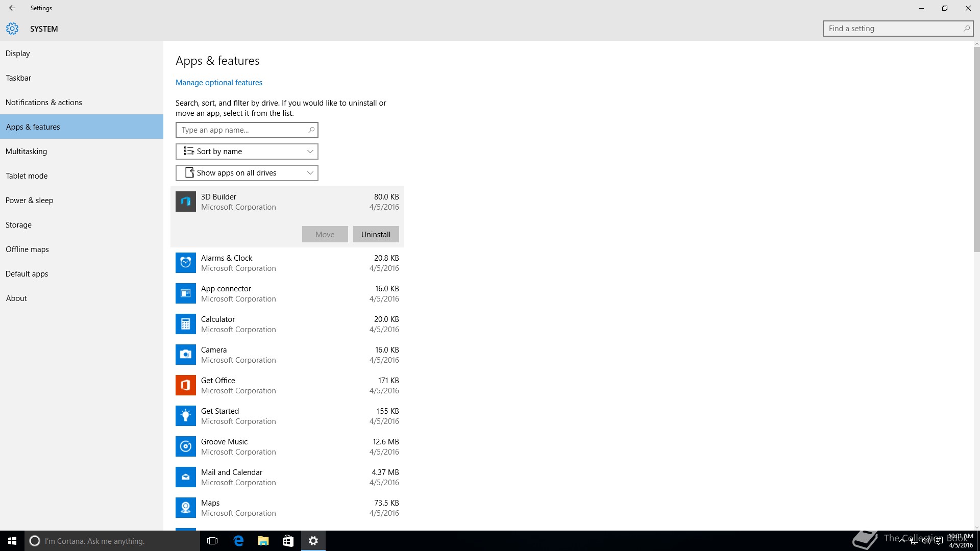Go to Display settings
Image resolution: width=980 pixels, height=551 pixels.
click(82, 54)
